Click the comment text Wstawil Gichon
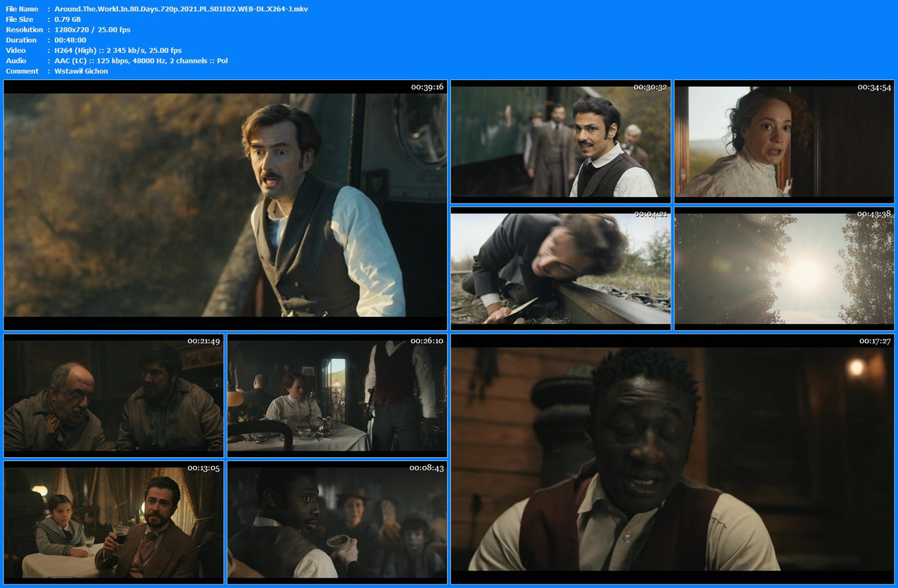 click(82, 71)
